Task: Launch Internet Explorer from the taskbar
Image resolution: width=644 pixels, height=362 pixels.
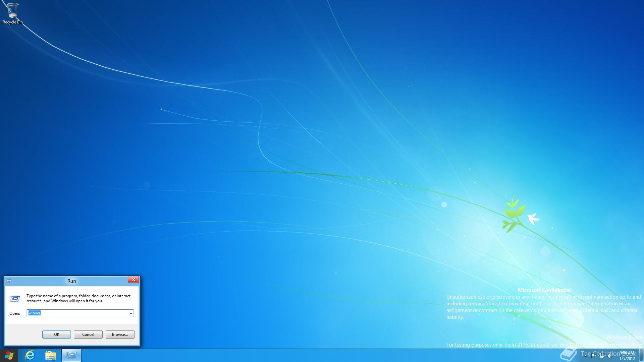Action: (30, 355)
